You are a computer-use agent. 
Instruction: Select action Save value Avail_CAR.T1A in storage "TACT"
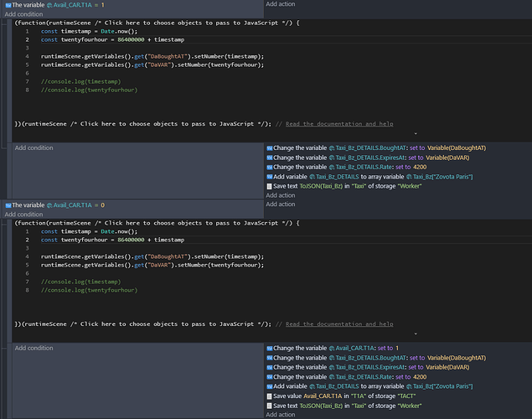point(341,396)
